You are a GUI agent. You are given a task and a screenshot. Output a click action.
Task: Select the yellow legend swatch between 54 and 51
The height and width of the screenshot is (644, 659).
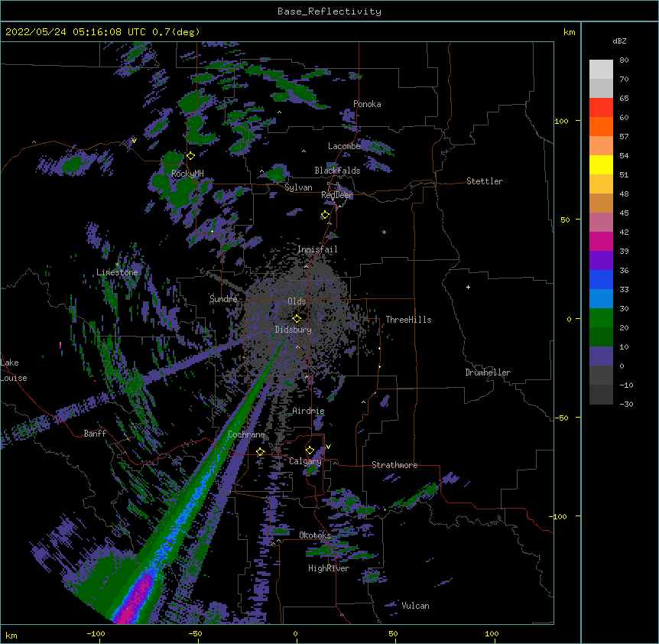click(x=601, y=164)
